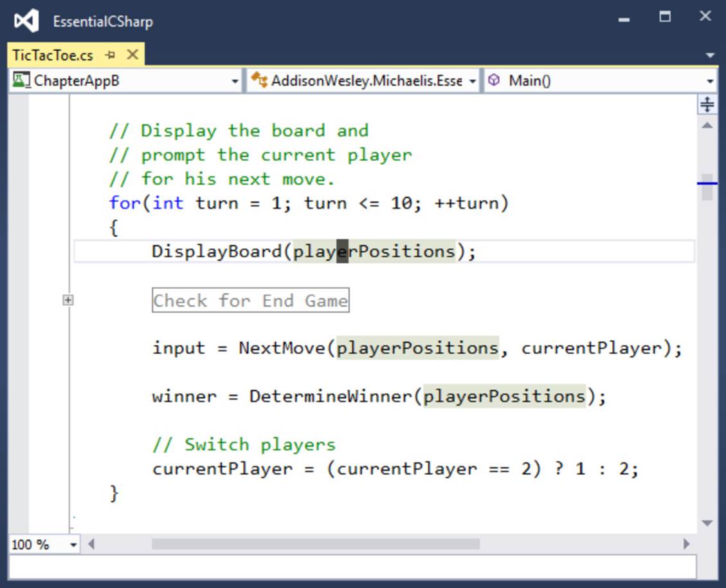
Task: Toggle the pin on the TicTacToe.cs tab
Action: click(110, 55)
